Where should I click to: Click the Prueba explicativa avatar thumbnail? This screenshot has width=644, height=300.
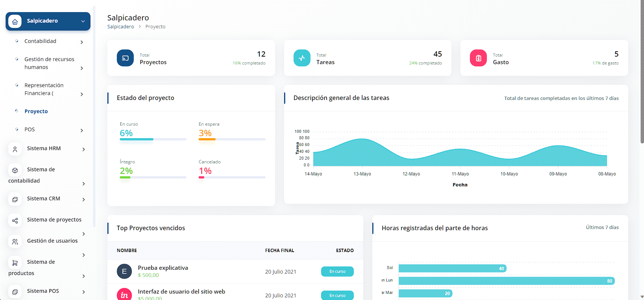click(x=124, y=271)
